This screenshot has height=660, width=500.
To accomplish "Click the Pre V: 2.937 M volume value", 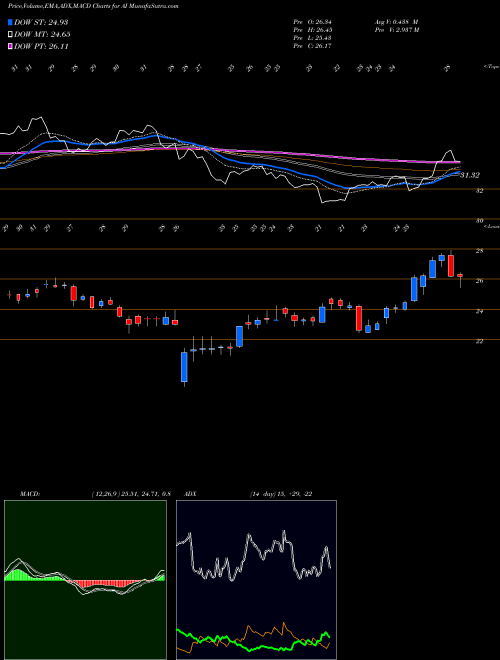I will pos(397,29).
